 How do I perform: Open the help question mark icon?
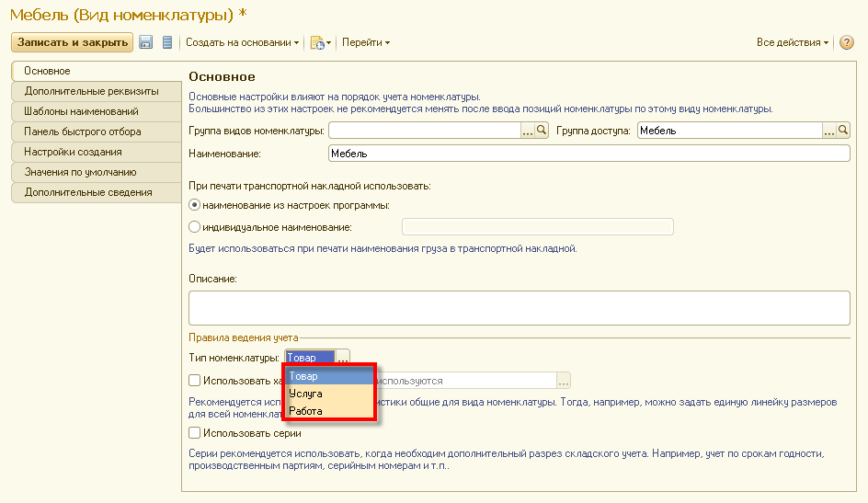pyautogui.click(x=847, y=42)
